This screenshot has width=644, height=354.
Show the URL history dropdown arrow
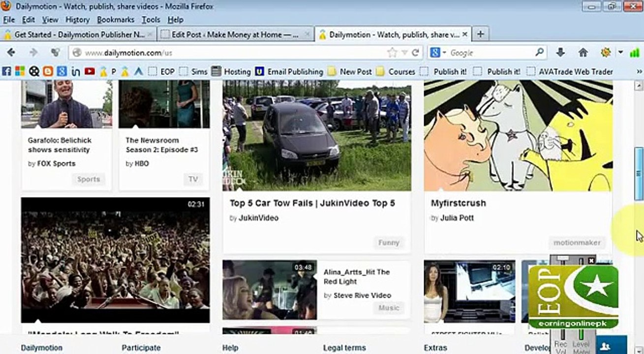404,53
